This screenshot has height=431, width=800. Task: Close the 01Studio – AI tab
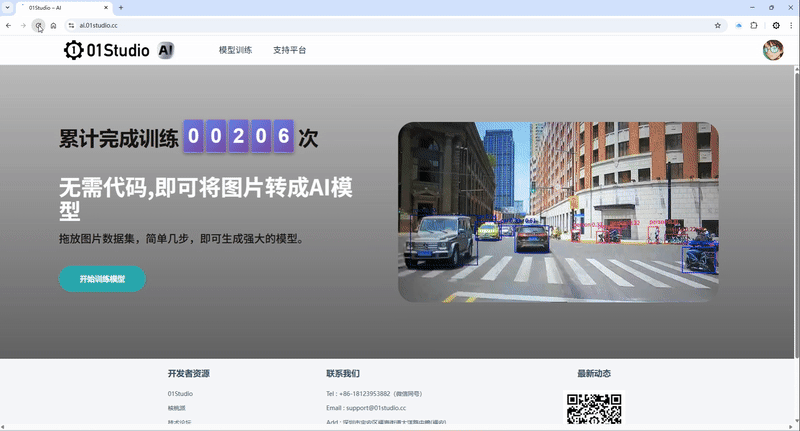[x=105, y=7]
